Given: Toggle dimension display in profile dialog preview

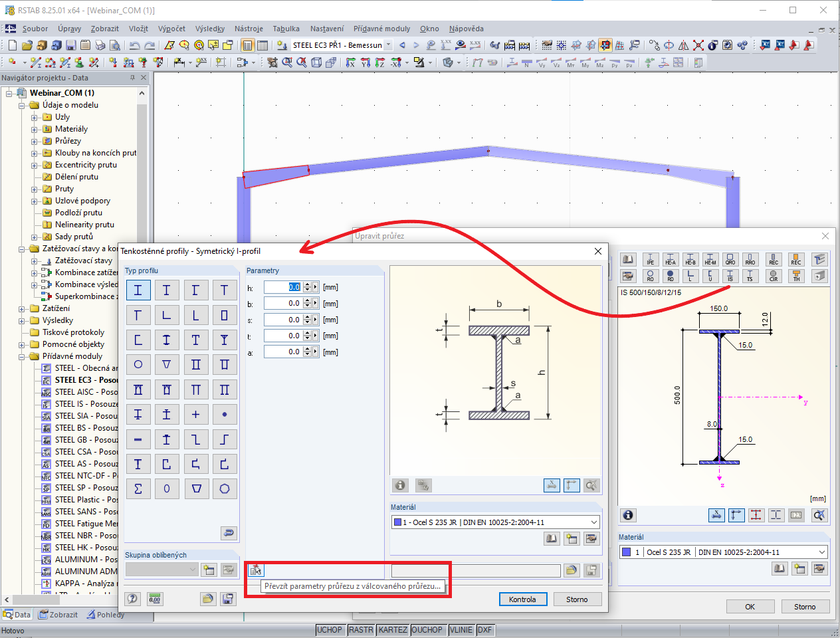Looking at the screenshot, I should point(552,485).
